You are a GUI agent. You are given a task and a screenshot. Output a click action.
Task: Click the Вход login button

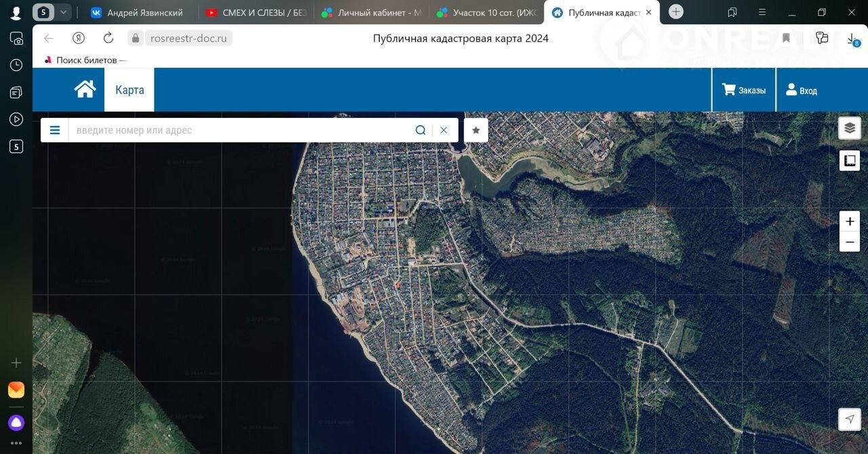[x=801, y=90]
